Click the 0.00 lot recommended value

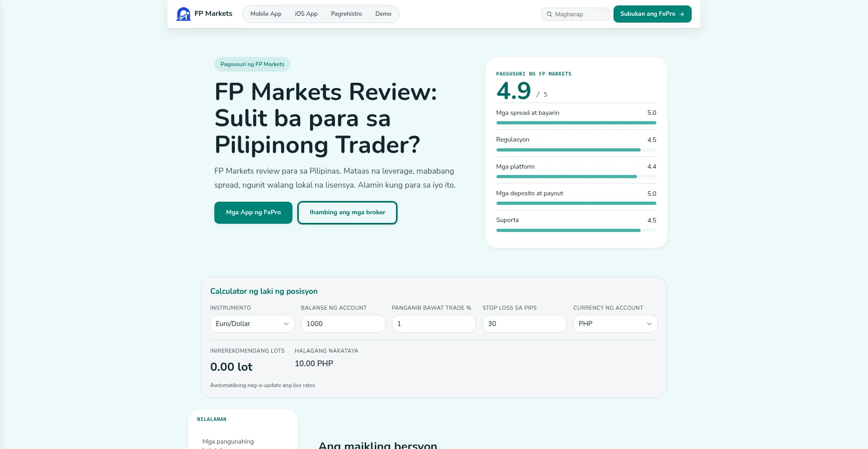click(x=231, y=367)
